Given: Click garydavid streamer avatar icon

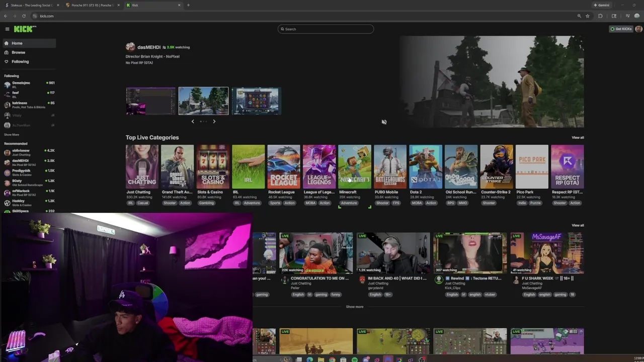Looking at the screenshot, I should point(362,280).
